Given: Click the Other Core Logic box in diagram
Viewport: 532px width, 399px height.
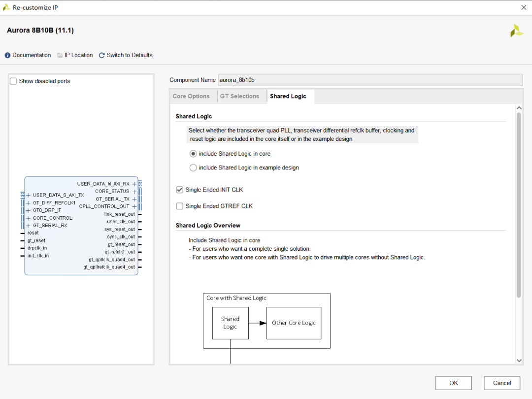Looking at the screenshot, I should click(x=294, y=323).
